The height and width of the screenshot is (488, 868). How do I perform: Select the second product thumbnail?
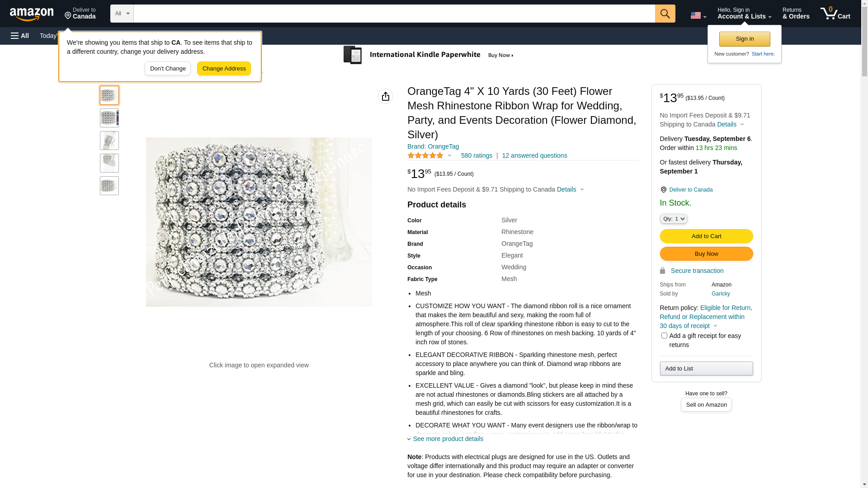click(109, 118)
